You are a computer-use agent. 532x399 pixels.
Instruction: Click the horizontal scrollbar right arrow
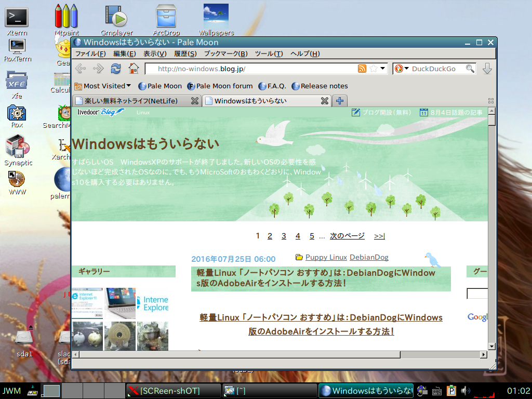tap(484, 354)
